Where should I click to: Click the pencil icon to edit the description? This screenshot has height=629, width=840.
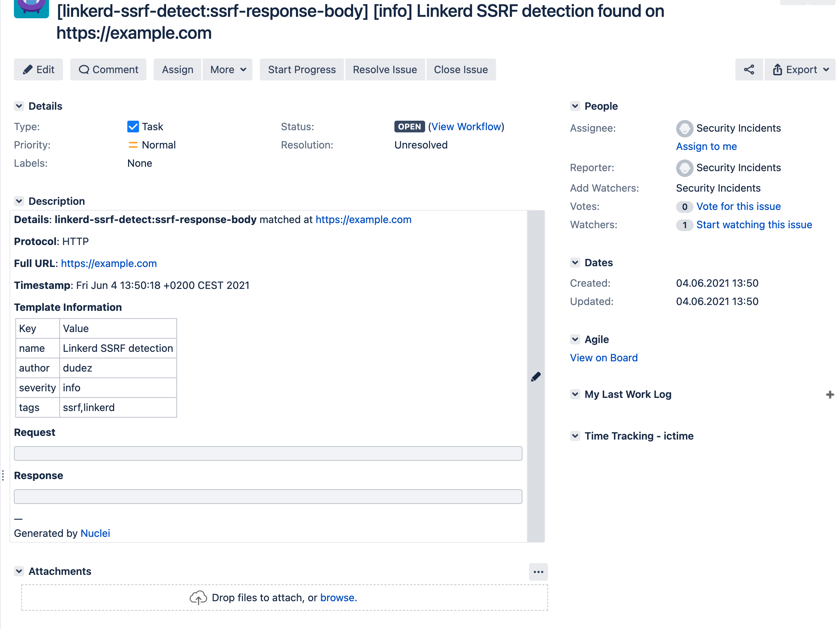536,376
